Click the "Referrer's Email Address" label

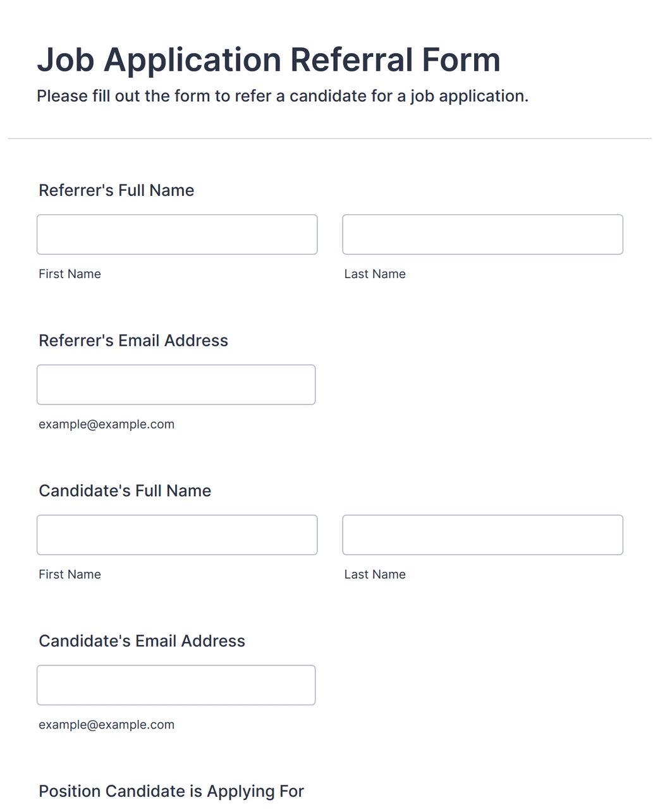point(133,341)
